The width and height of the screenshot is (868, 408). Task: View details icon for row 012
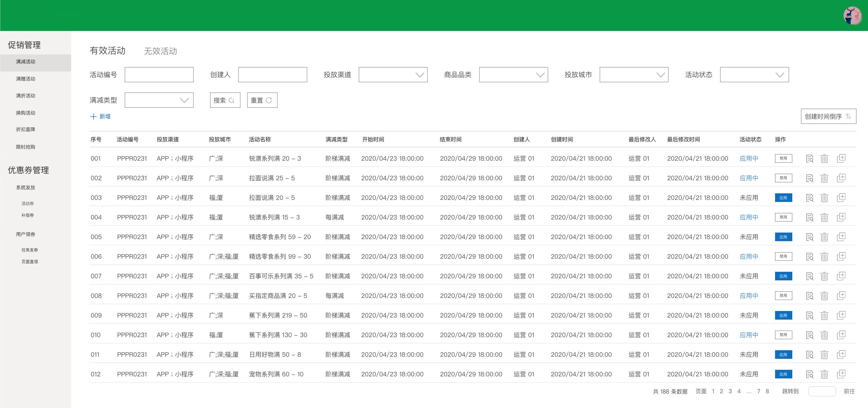(x=810, y=374)
